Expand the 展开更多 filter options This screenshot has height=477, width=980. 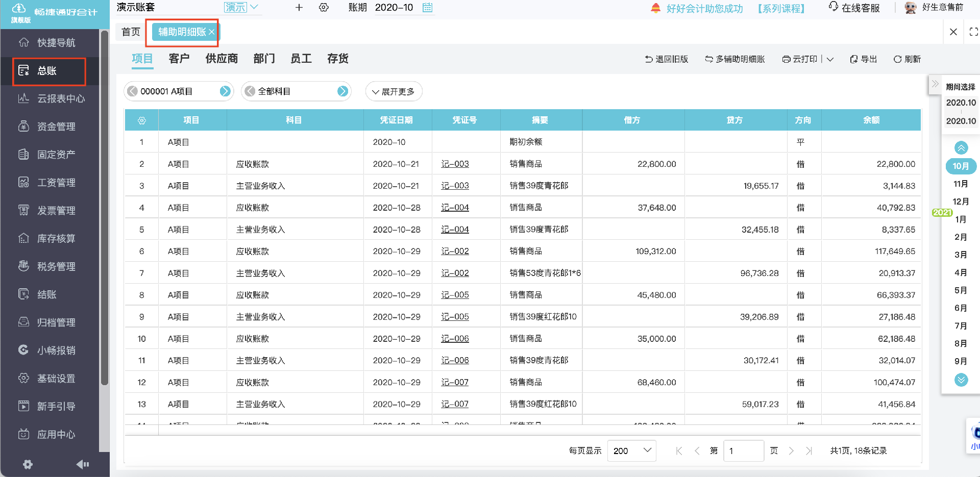click(x=394, y=91)
